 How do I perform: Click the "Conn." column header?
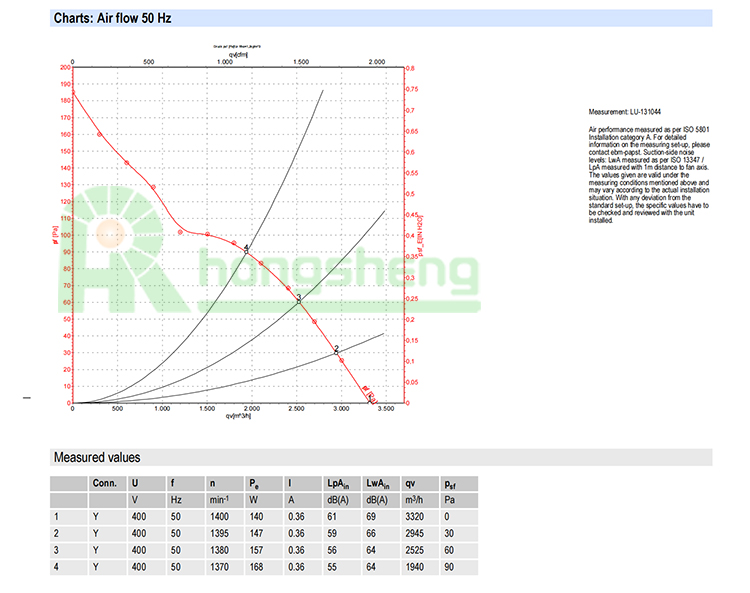tap(105, 483)
